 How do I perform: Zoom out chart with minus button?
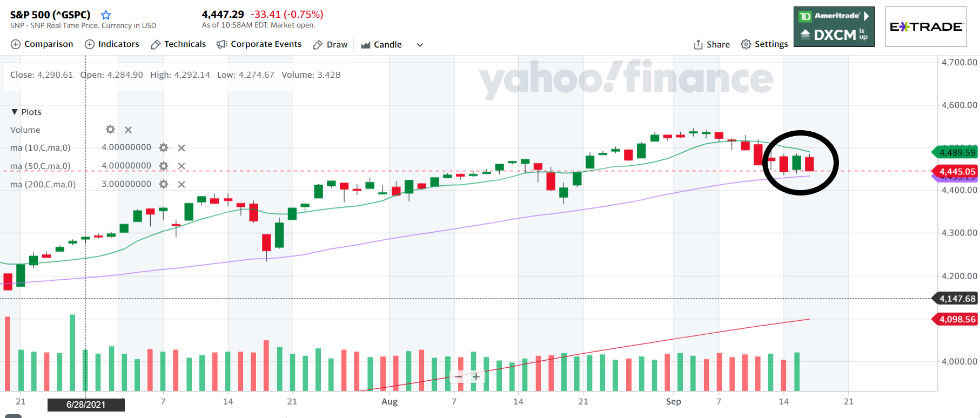tap(459, 377)
